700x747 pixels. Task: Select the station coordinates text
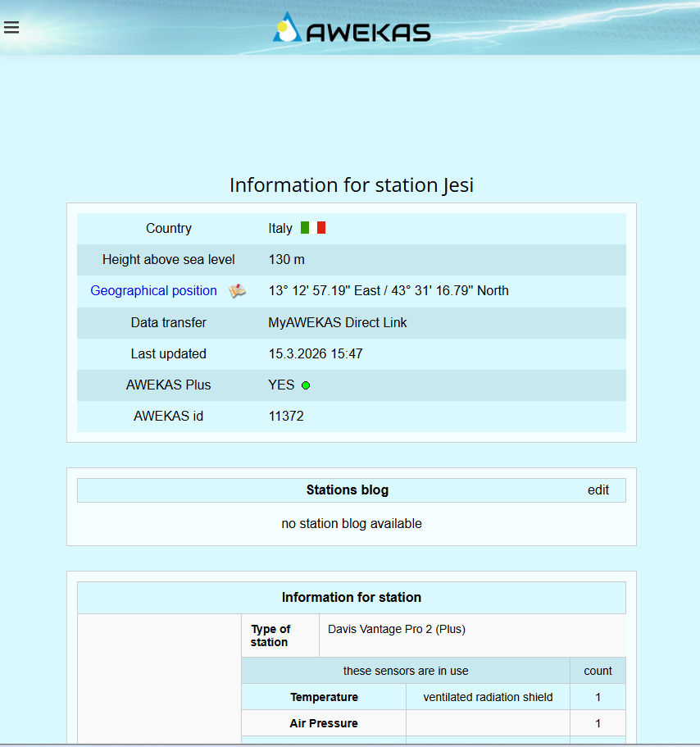pos(388,291)
